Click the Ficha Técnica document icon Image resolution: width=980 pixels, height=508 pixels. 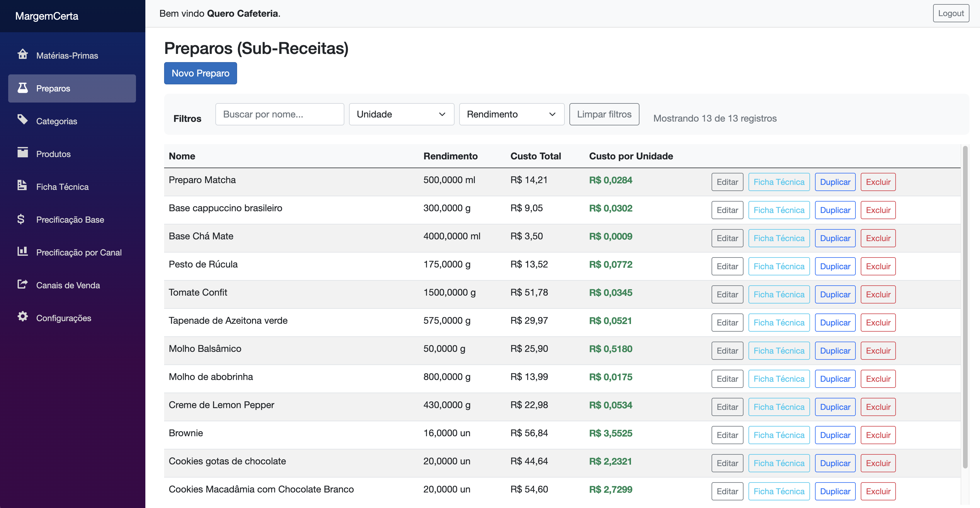tap(22, 185)
